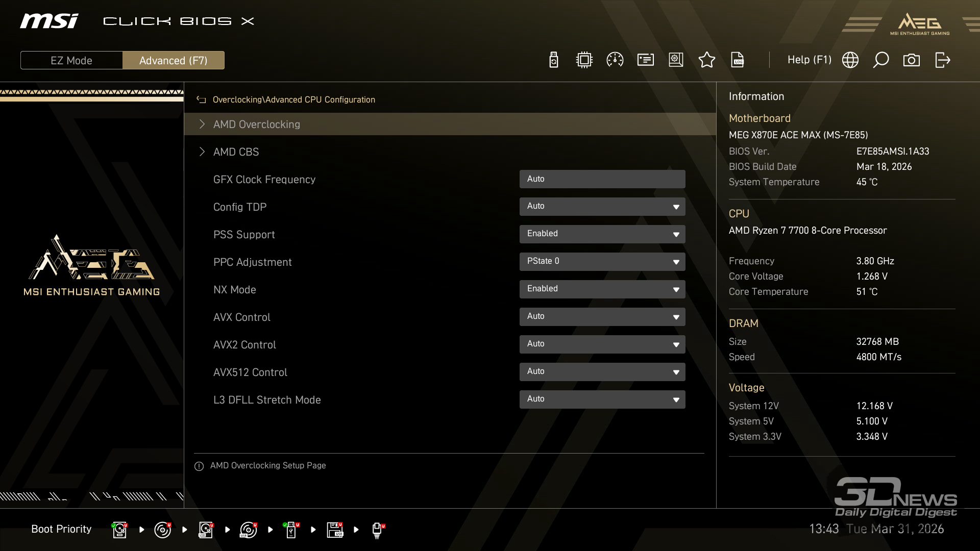The width and height of the screenshot is (980, 551).
Task: Click Help (F1) button
Action: 809,60
